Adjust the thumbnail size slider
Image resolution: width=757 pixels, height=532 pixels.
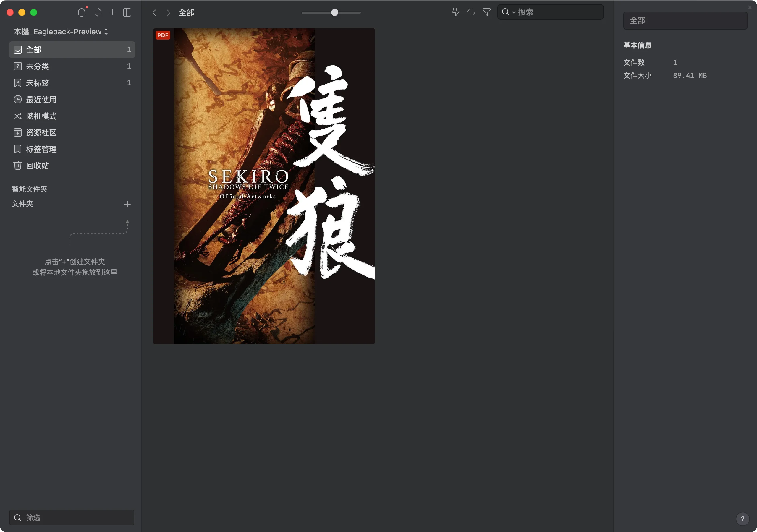[334, 12]
